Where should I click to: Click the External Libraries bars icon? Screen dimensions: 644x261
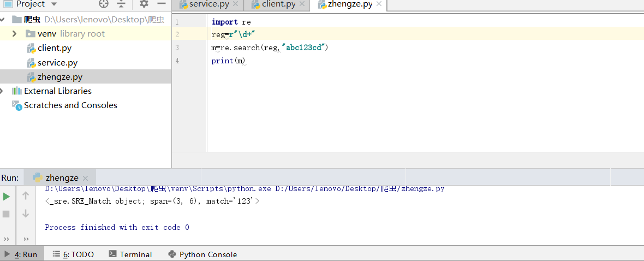click(x=17, y=91)
